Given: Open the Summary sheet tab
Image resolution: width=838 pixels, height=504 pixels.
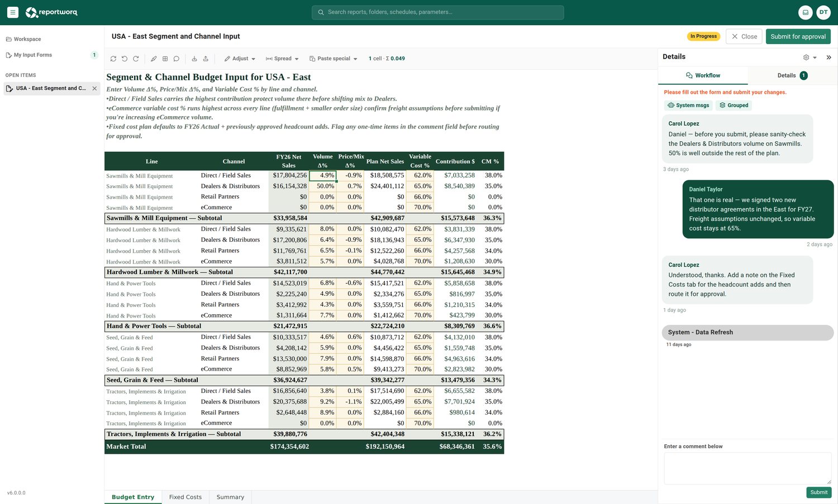Looking at the screenshot, I should coord(230,497).
